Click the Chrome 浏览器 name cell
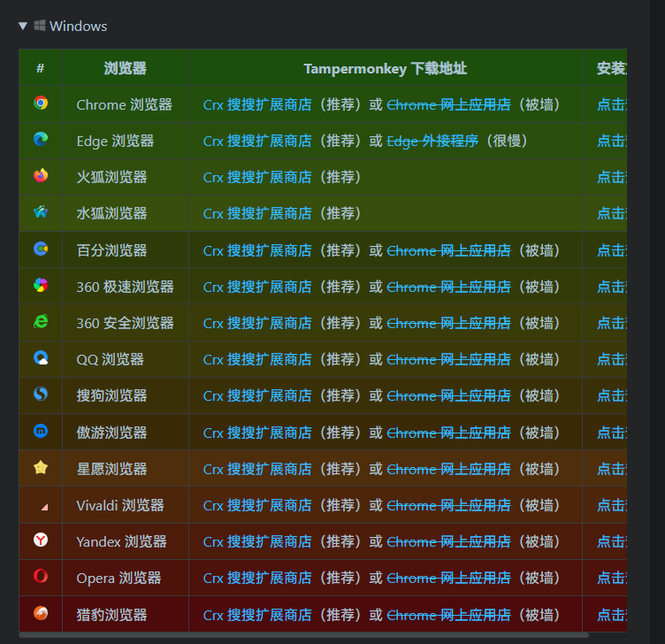Image resolution: width=665 pixels, height=644 pixels. pyautogui.click(x=125, y=104)
